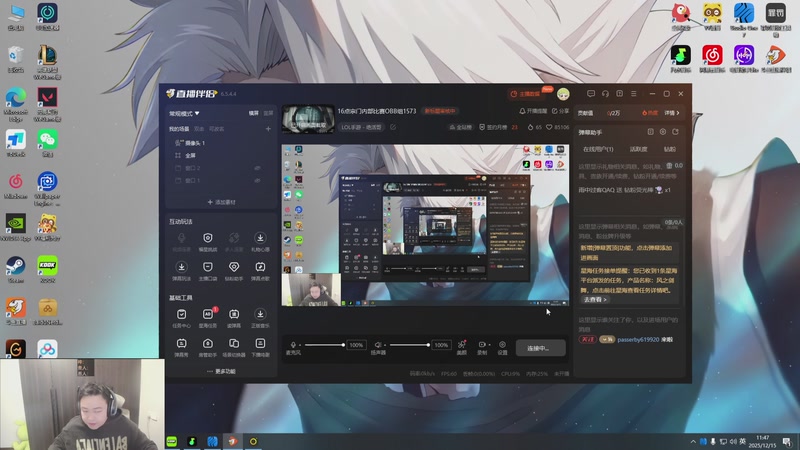The height and width of the screenshot is (450, 800).
Task: Open the 礼物心愿 gift wish tool
Action: [260, 242]
